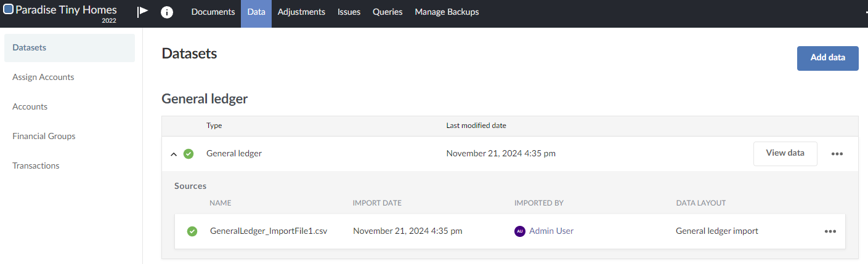Open the Adjustments tab
Viewport: 868px width, 264px height.
click(x=301, y=12)
